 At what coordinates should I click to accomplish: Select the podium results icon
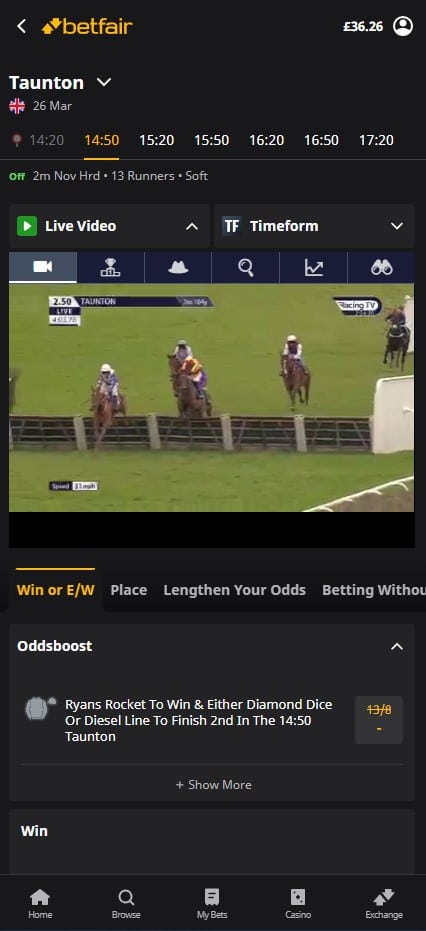coord(111,267)
